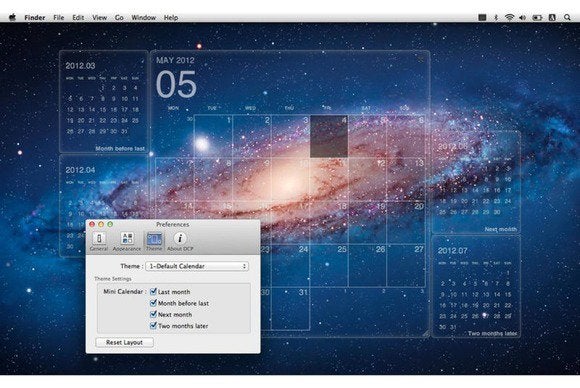This screenshot has height=388, width=580.
Task: Click Two months later label on mini calendar
Action: click(x=492, y=333)
